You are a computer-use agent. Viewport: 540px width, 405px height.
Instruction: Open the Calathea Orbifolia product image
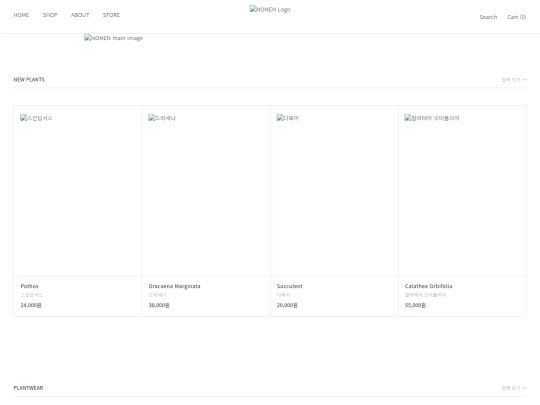click(462, 191)
